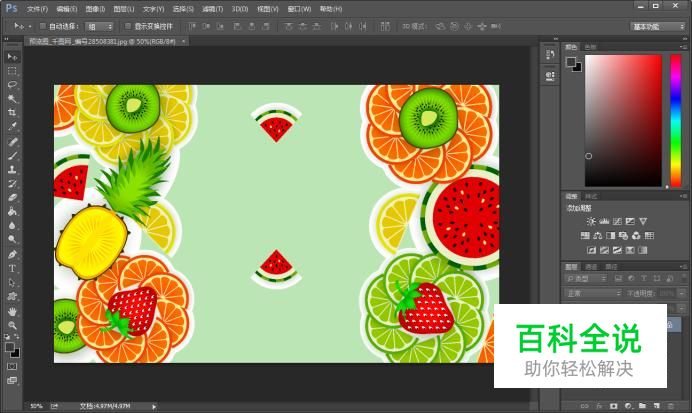Open the collapsed Properties panel icon
The height and width of the screenshot is (413, 692).
tap(550, 76)
